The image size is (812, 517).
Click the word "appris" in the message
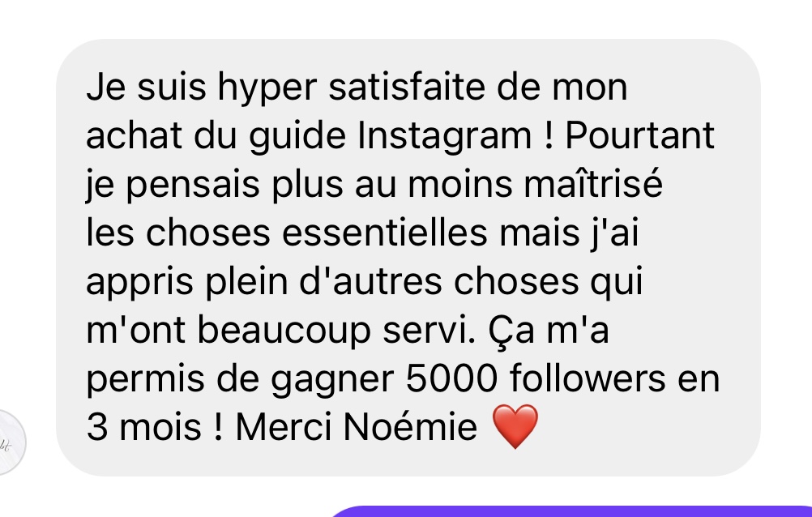point(139,282)
